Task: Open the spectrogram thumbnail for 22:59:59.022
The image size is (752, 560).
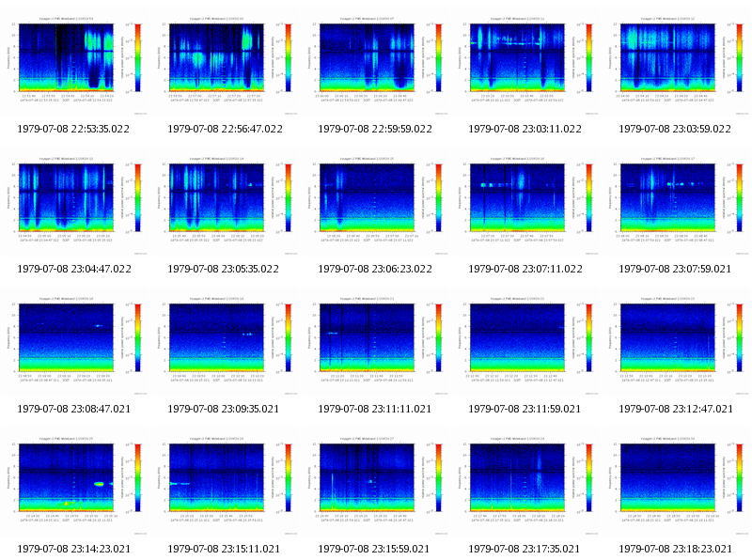Action: coord(375,62)
